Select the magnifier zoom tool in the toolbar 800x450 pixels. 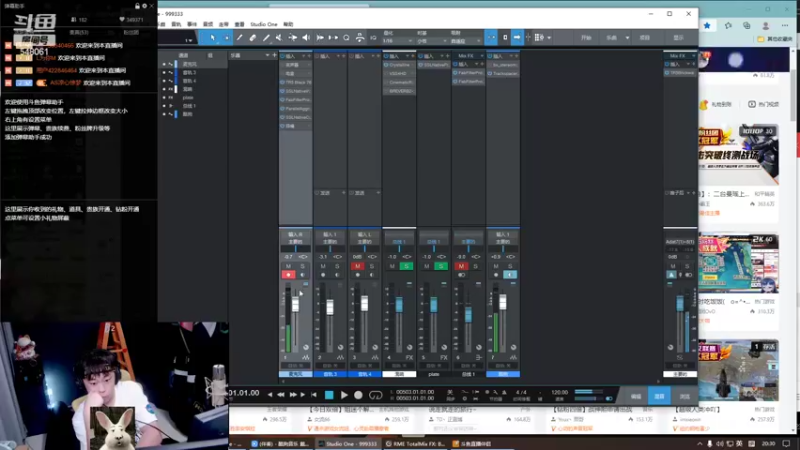346,38
